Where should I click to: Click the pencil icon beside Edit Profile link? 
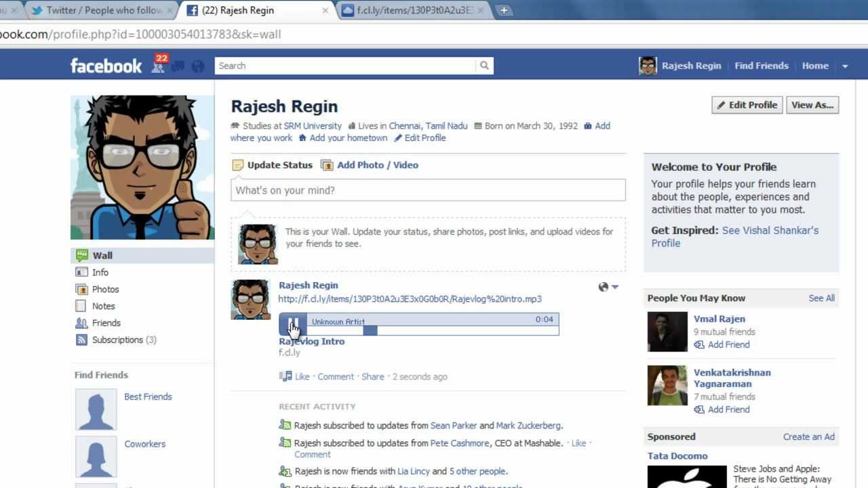click(398, 138)
